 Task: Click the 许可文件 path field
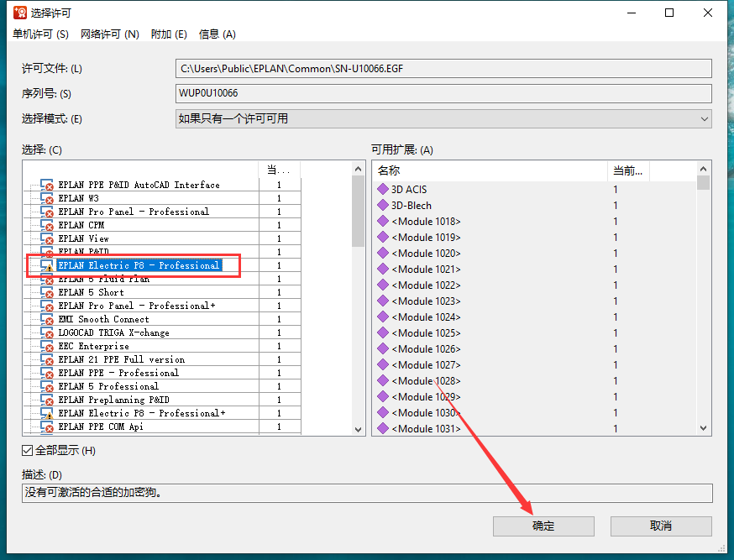click(x=443, y=69)
